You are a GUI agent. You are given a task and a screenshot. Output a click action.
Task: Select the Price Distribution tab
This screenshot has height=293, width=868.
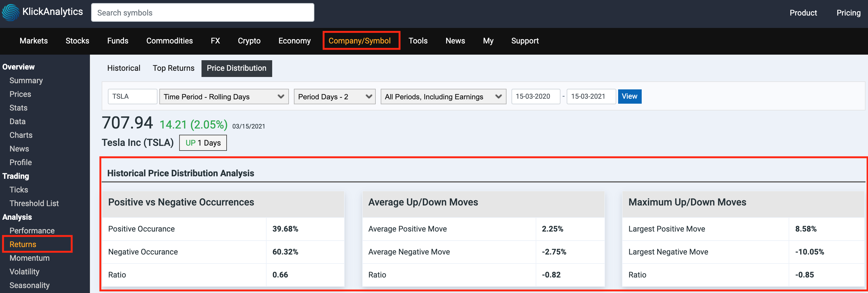(x=237, y=68)
